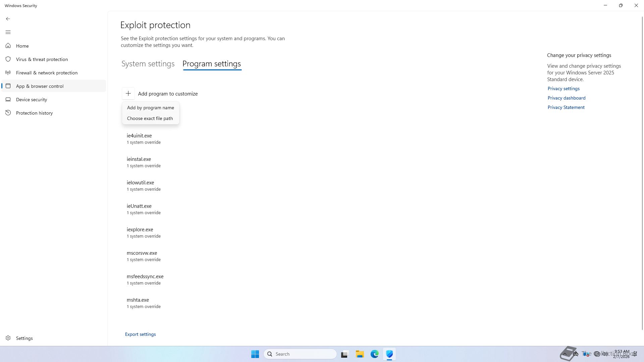Open the Privacy dashboard link

pos(566,98)
